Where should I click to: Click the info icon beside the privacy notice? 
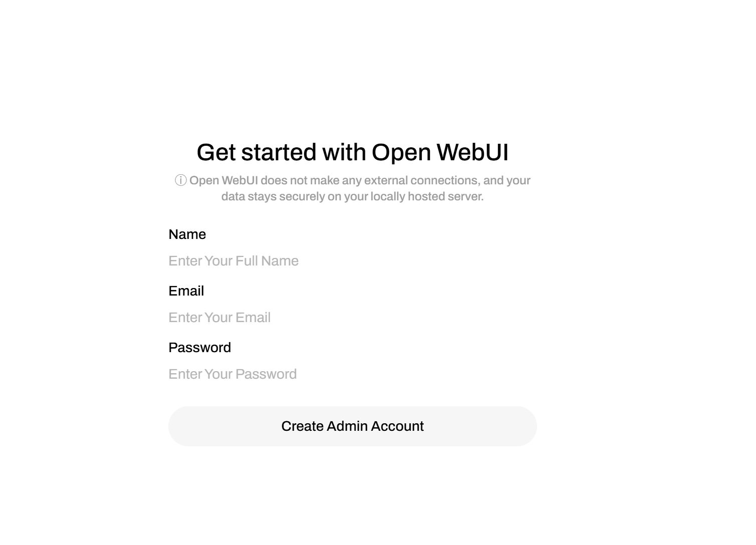(x=181, y=180)
